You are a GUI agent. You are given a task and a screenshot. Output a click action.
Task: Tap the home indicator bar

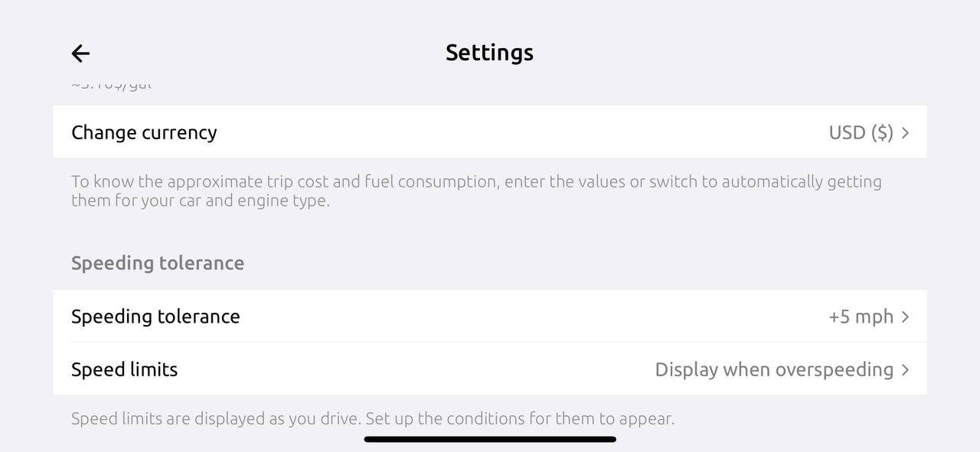(x=490, y=440)
